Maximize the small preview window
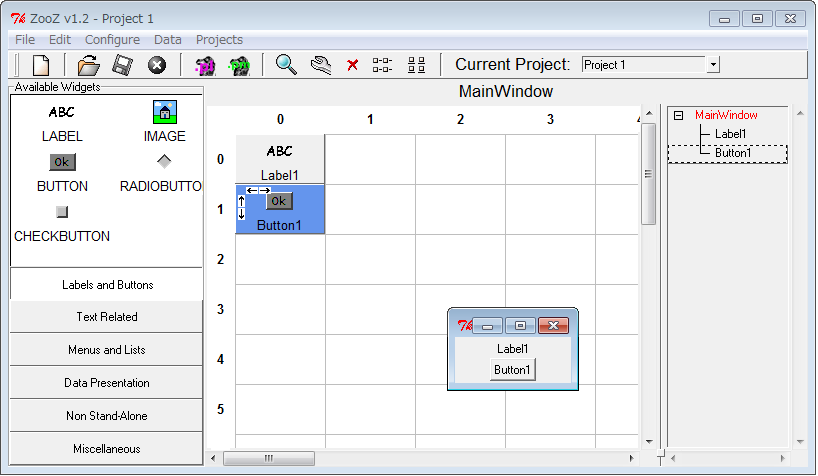 coord(520,326)
